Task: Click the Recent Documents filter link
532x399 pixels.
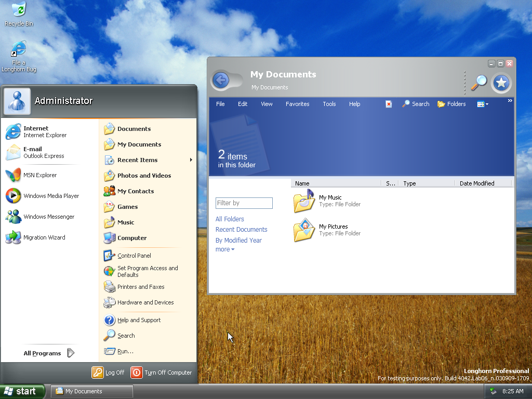Action: click(241, 230)
